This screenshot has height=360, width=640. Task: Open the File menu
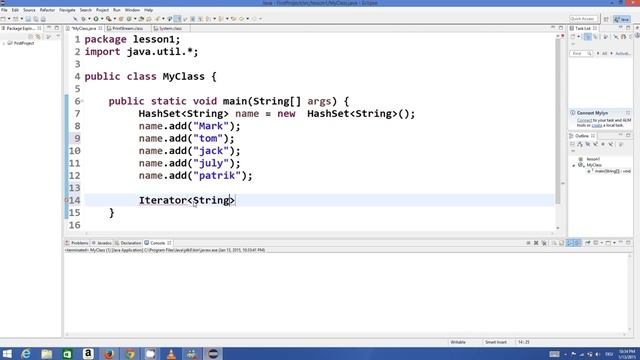pyautogui.click(x=4, y=10)
